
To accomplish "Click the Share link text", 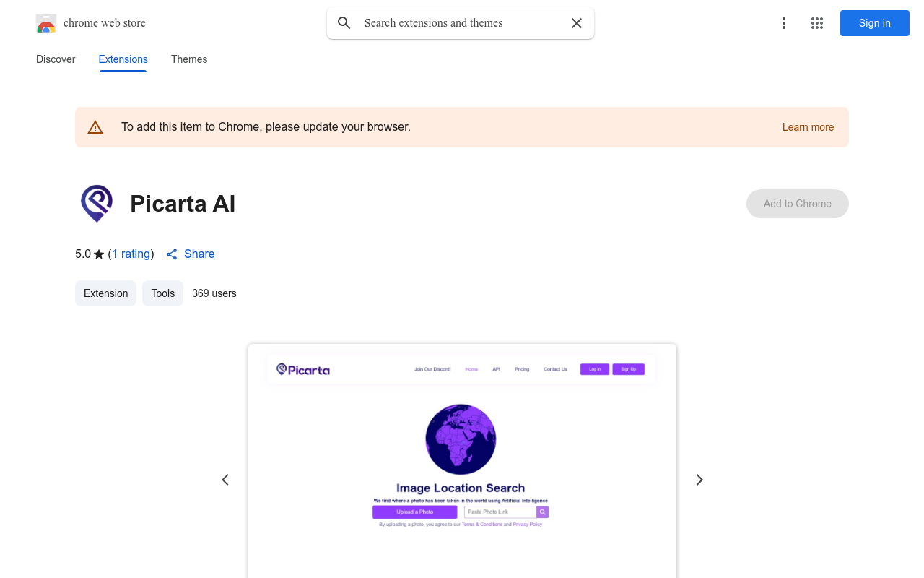I will [199, 254].
